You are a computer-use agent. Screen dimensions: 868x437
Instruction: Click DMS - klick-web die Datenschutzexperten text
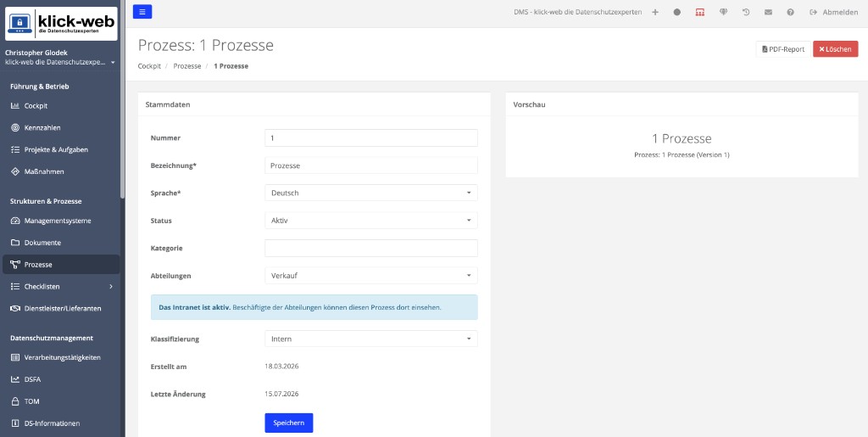578,12
